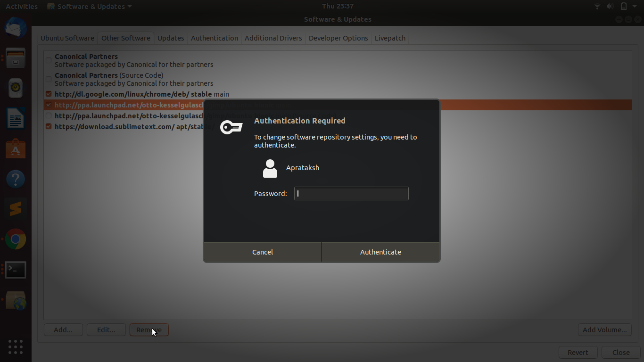Open Ubuntu Software store icon
Image resolution: width=644 pixels, height=362 pixels.
[16, 149]
